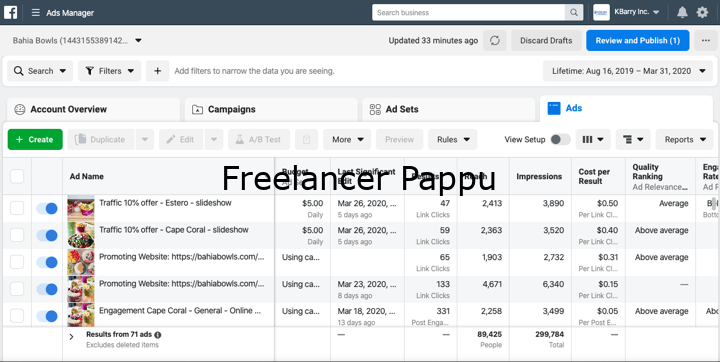
Task: Click the refresh data icon
Action: [x=495, y=40]
